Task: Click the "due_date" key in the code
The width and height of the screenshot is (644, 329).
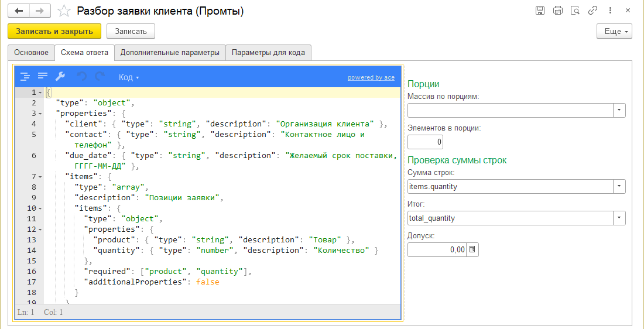Action: tap(89, 156)
